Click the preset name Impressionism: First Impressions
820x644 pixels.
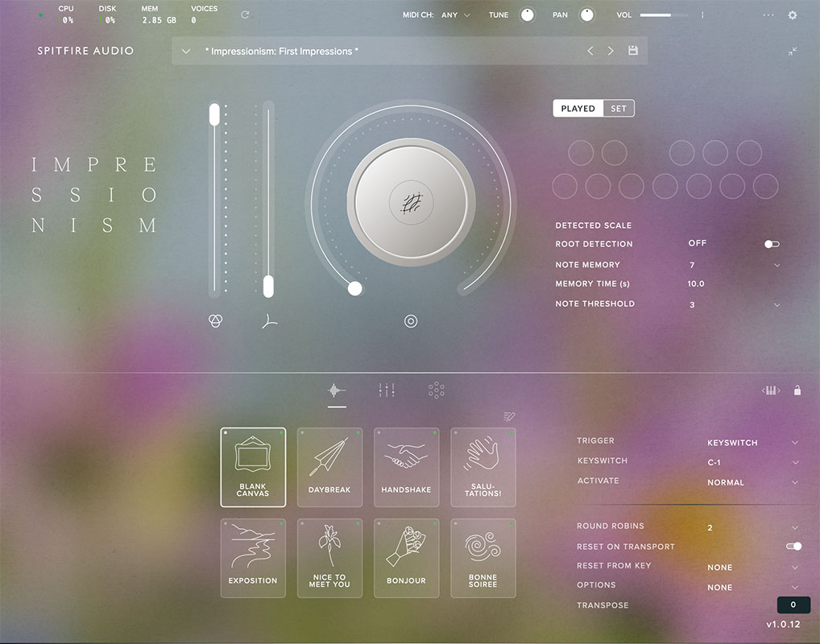click(x=281, y=52)
